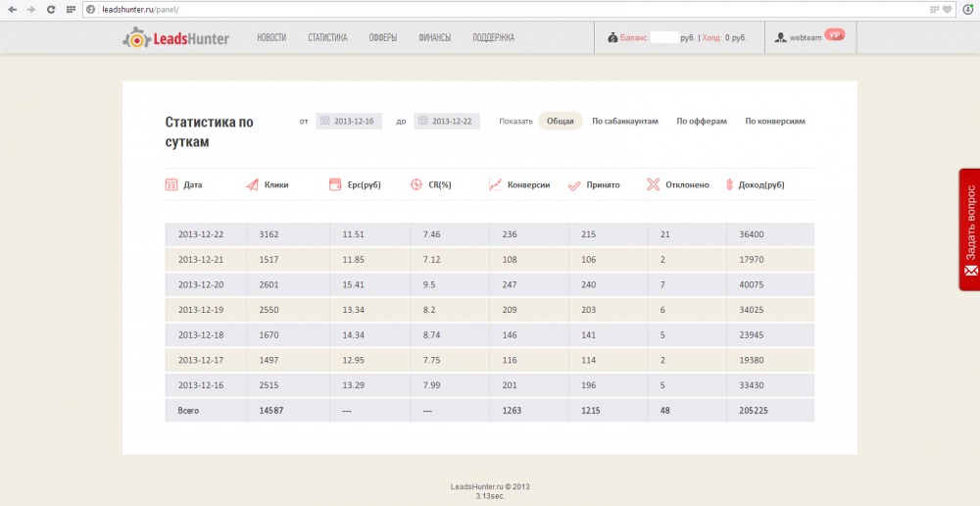Click the income value 40075

point(752,284)
